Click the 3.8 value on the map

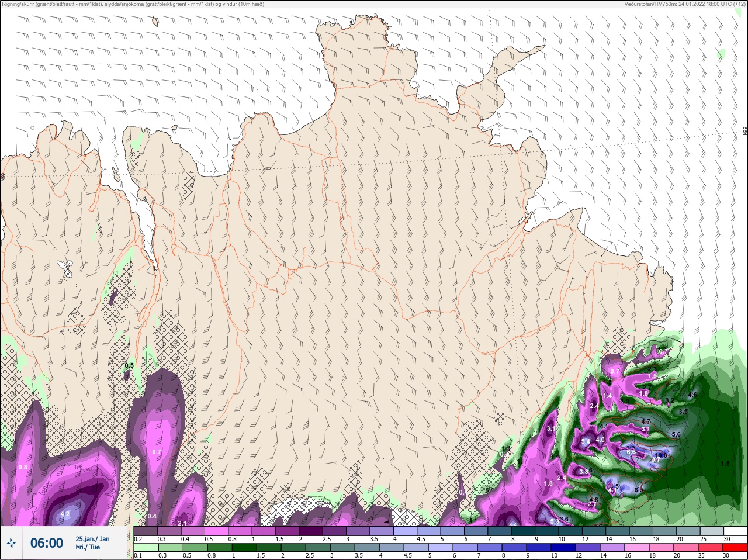[x=583, y=472]
